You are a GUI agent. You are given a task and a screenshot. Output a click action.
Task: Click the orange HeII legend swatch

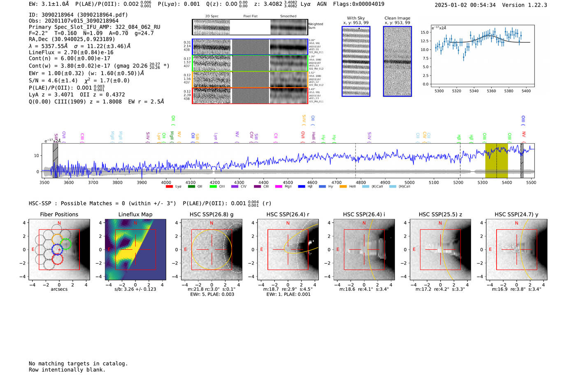pyautogui.click(x=343, y=187)
